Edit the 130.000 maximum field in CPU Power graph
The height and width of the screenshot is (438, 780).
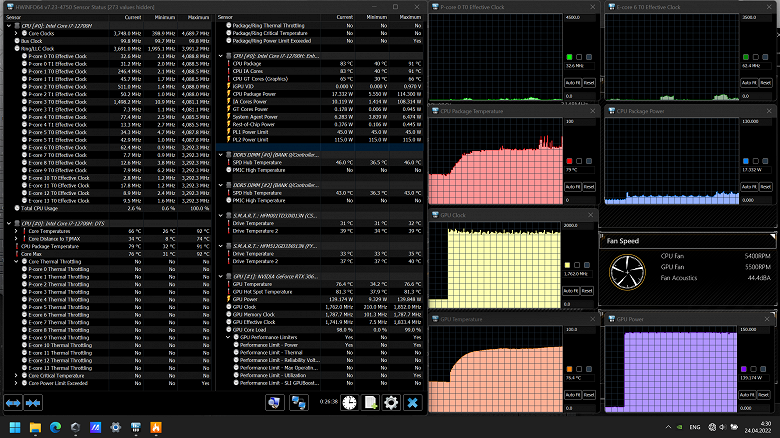(756, 121)
